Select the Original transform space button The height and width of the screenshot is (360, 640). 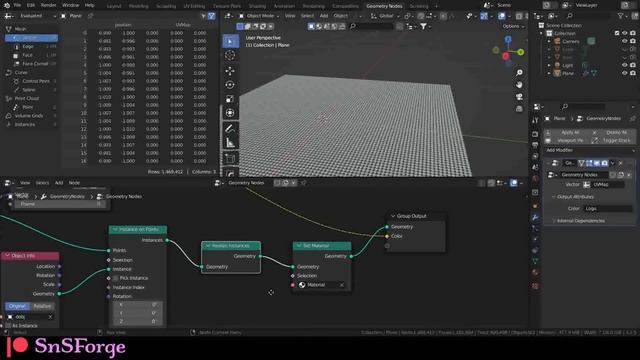(x=17, y=306)
